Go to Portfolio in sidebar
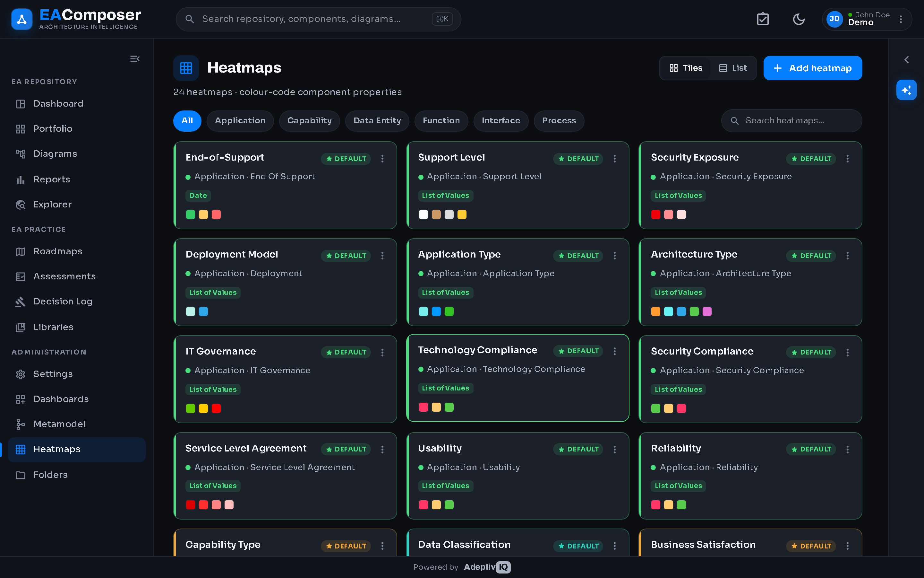Image resolution: width=924 pixels, height=578 pixels. point(76,129)
